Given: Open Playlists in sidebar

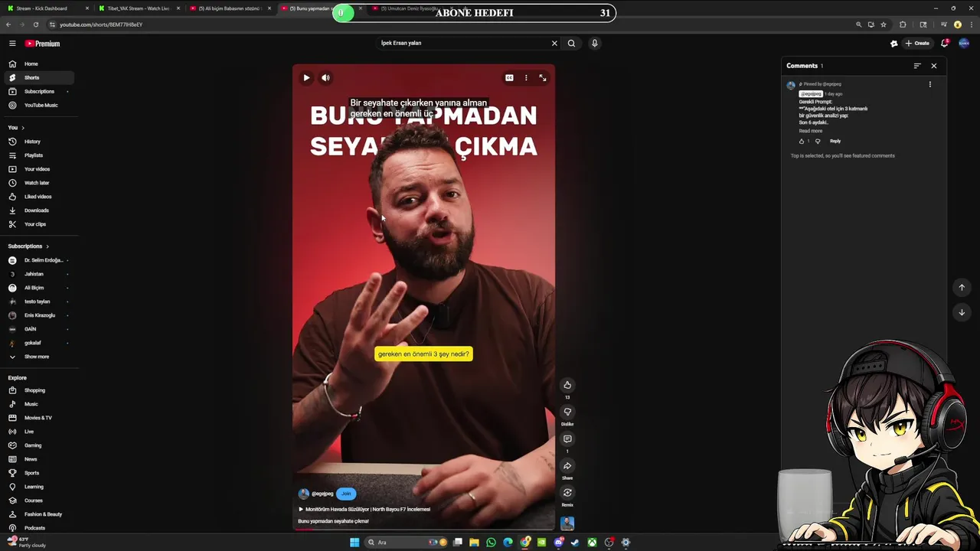Looking at the screenshot, I should (38, 155).
